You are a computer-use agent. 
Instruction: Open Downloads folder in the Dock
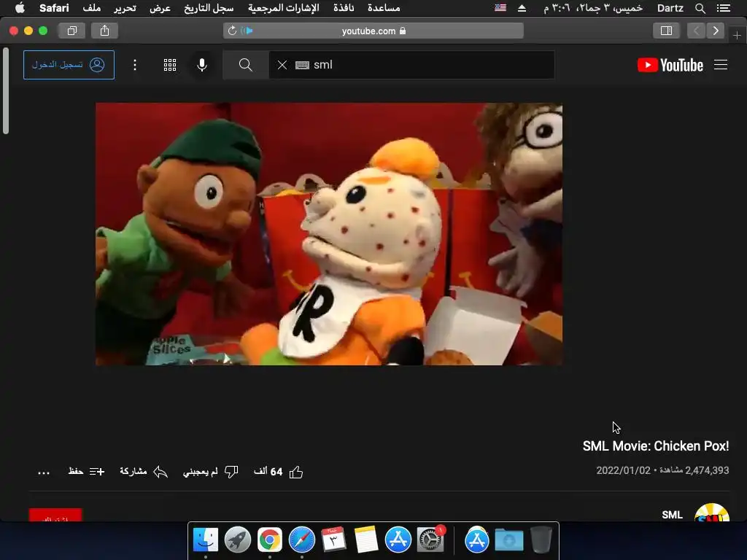tap(508, 540)
